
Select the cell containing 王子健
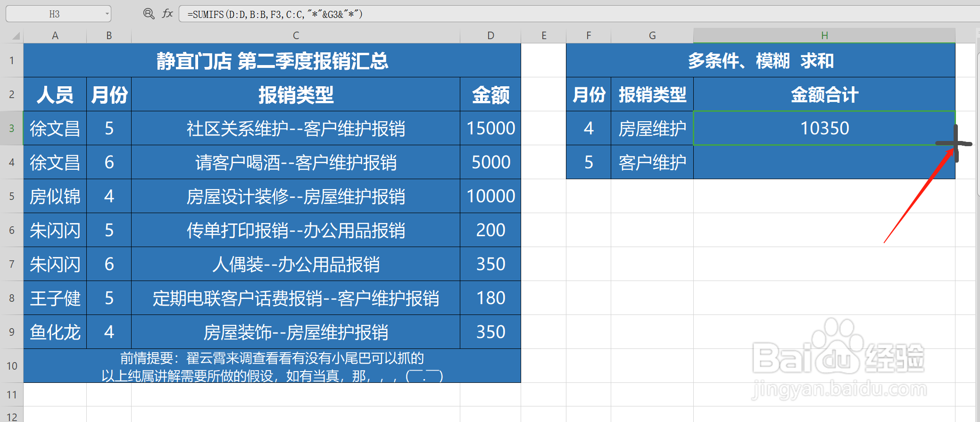point(55,298)
